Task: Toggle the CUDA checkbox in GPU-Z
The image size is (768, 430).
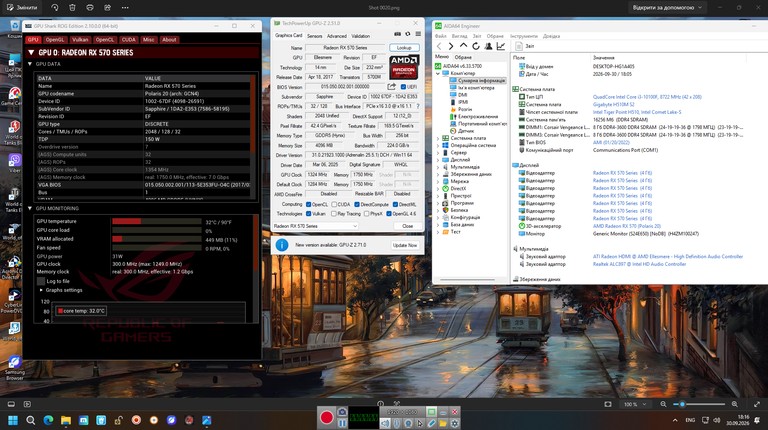Action: coord(334,204)
